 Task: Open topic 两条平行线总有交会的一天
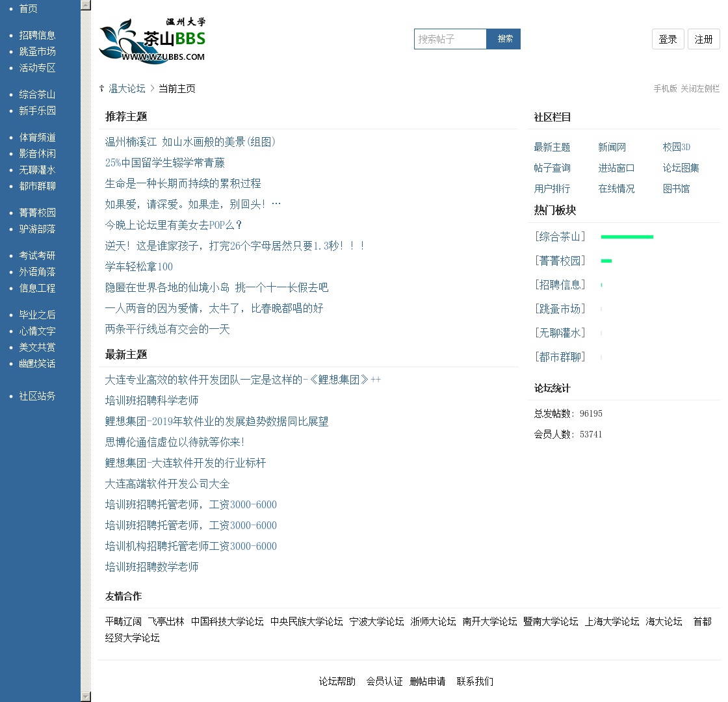point(167,329)
